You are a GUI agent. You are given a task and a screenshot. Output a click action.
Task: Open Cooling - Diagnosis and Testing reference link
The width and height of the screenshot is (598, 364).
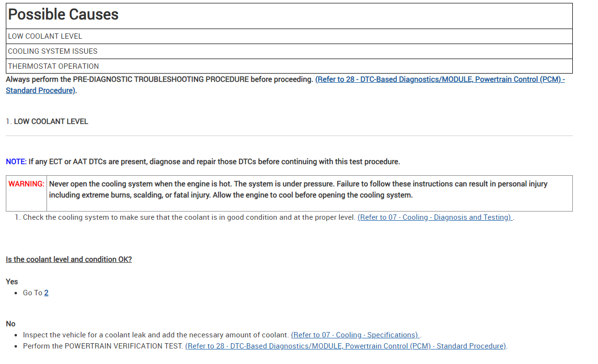coord(435,217)
